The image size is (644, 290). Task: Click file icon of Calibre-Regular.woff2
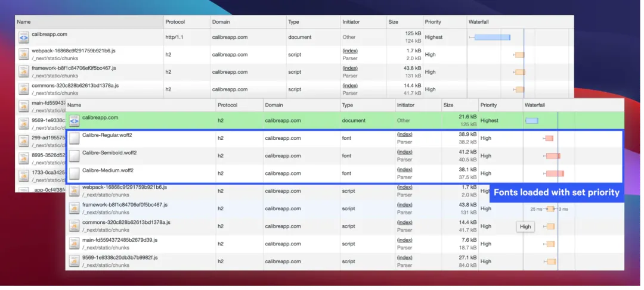[74, 139]
